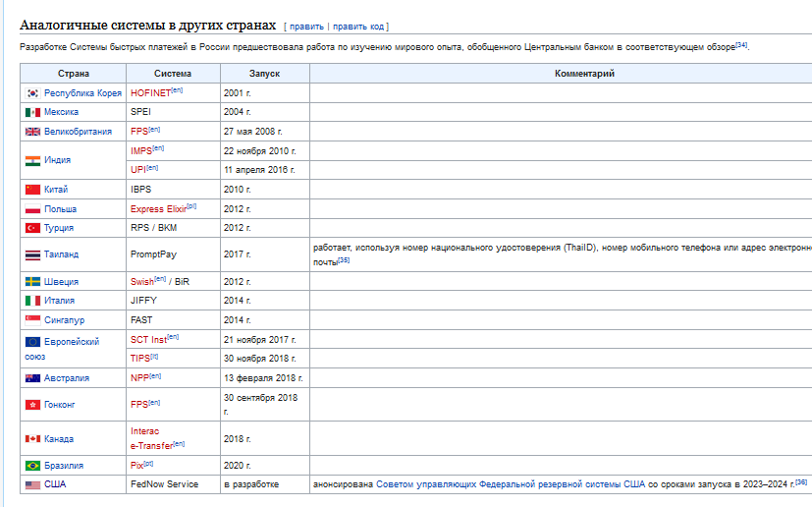Image resolution: width=812 pixels, height=507 pixels.
Task: Click the South Korea flag icon
Action: pos(32,93)
